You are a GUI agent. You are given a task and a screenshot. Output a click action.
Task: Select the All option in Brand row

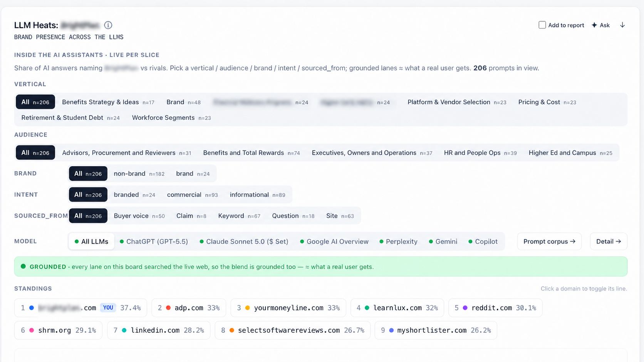click(88, 173)
